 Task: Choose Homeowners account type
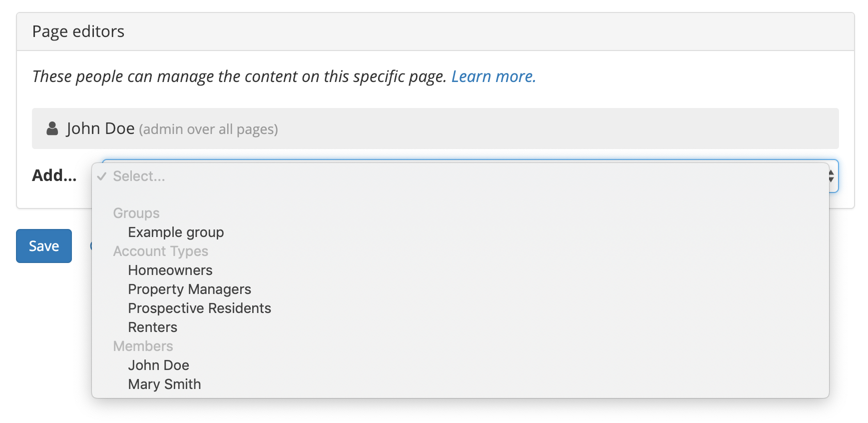click(x=170, y=270)
